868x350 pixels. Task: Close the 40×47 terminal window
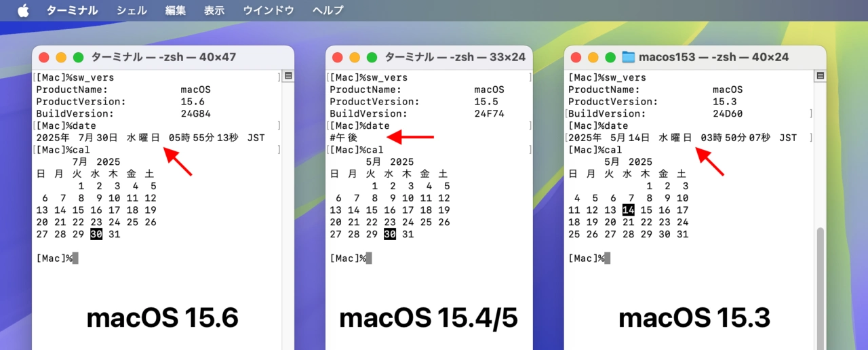click(x=44, y=58)
